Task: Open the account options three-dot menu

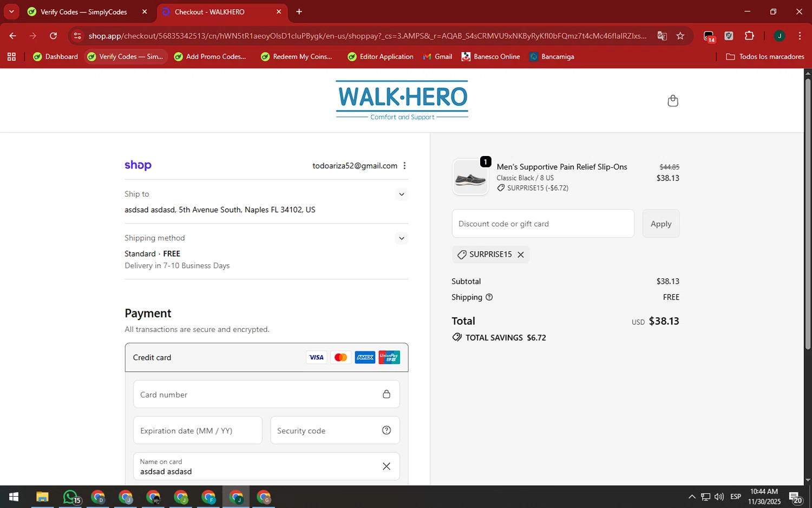Action: click(x=404, y=166)
